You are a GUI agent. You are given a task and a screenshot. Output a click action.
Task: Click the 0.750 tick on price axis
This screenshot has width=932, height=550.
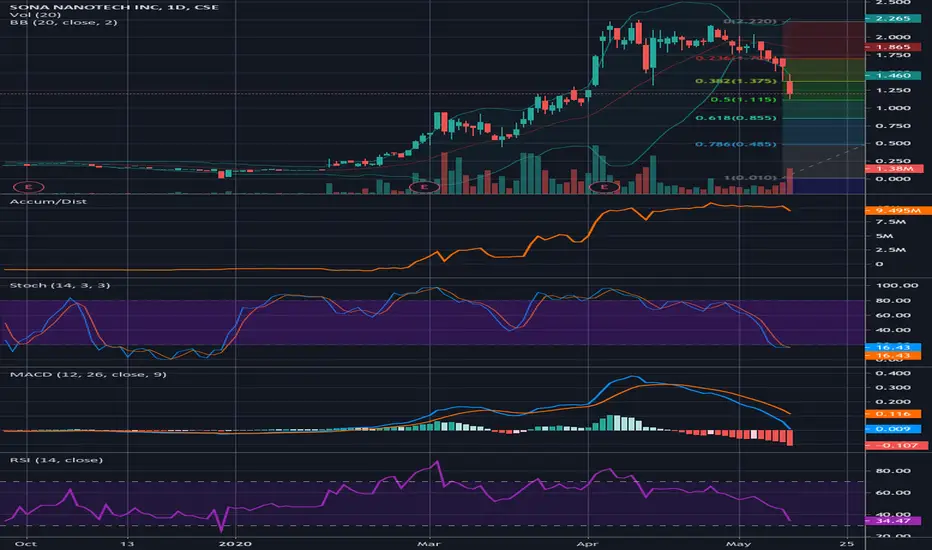tap(893, 126)
